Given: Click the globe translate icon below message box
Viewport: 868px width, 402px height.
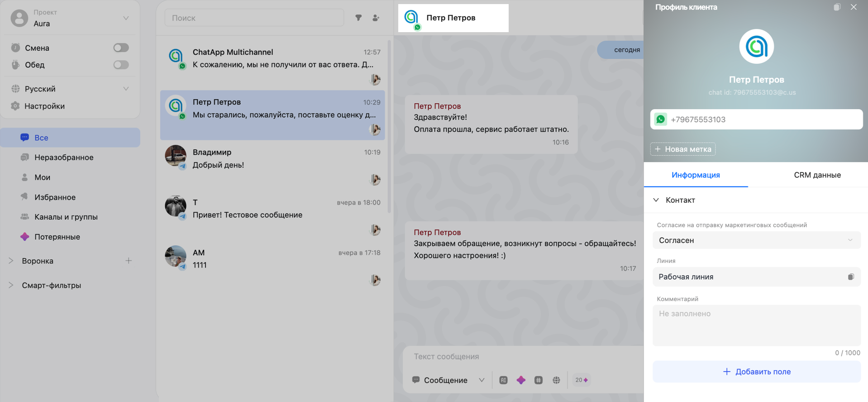Looking at the screenshot, I should pos(556,380).
